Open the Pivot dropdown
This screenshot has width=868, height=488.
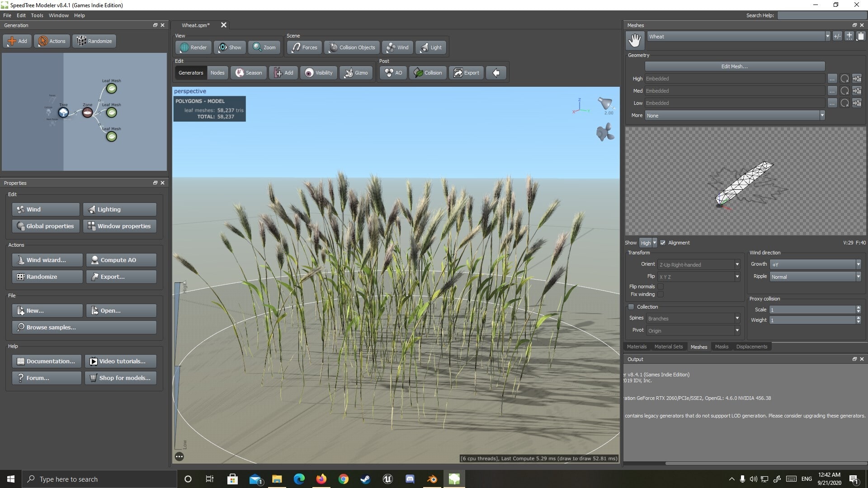(x=693, y=331)
